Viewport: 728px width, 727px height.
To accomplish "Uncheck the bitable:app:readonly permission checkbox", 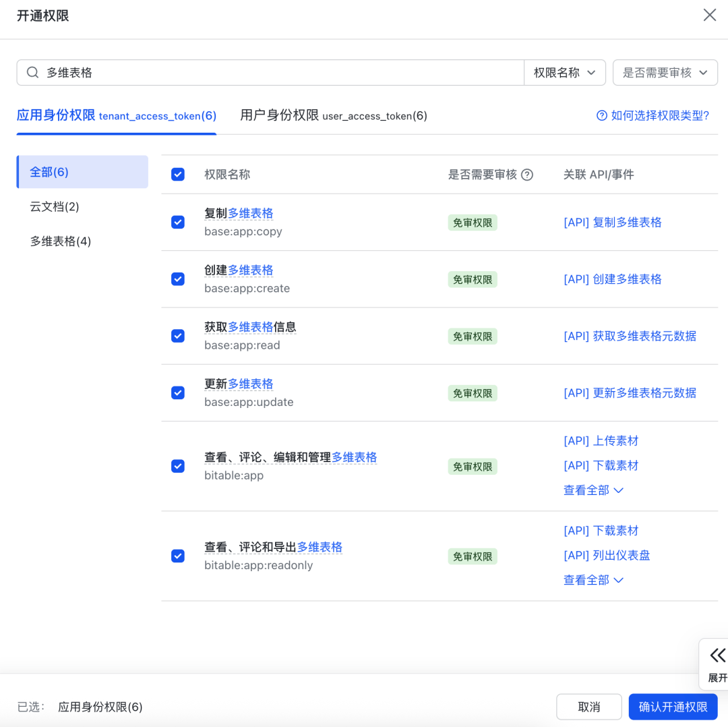I will click(x=177, y=556).
